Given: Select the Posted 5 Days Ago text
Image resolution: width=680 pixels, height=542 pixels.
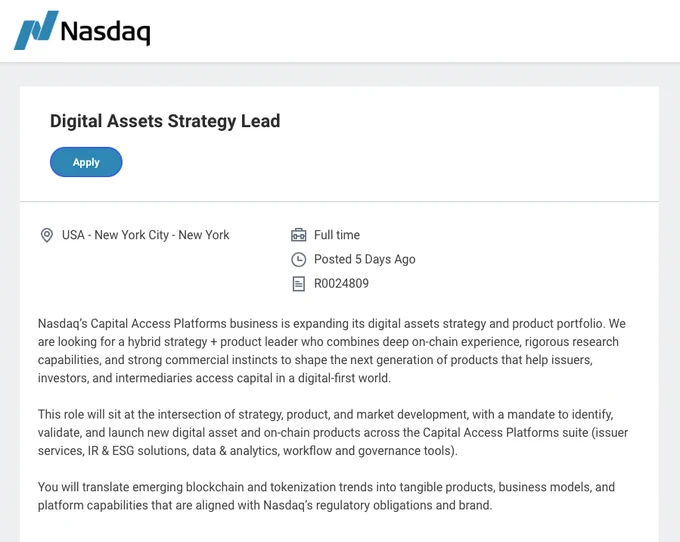Looking at the screenshot, I should click(365, 259).
